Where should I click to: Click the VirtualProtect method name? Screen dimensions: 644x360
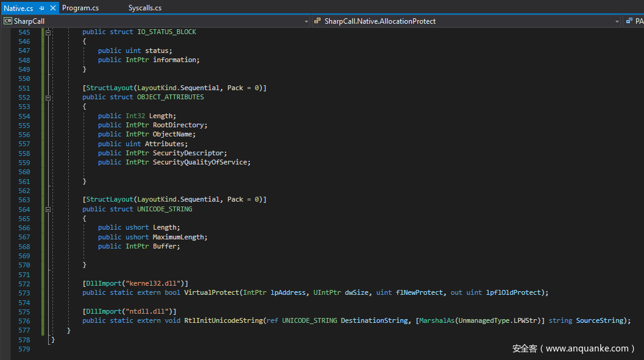click(213, 293)
